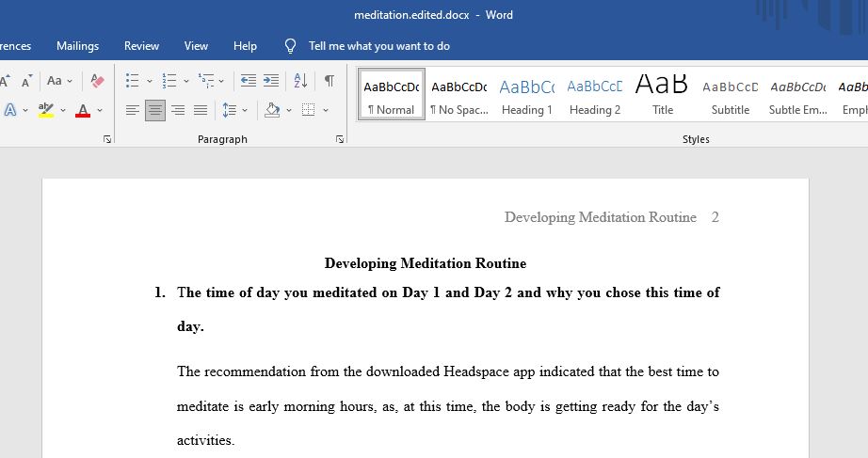Open line and paragraph spacing options
The image size is (868, 458).
pyautogui.click(x=229, y=110)
